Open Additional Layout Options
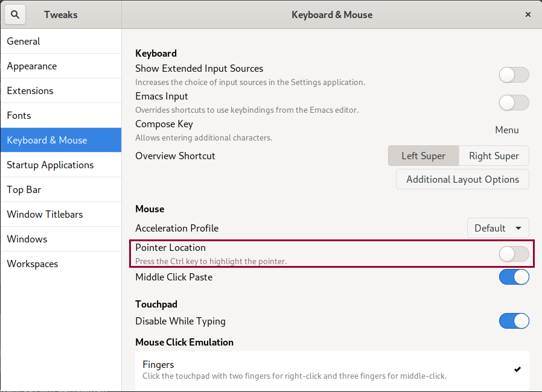The height and width of the screenshot is (392, 542). pyautogui.click(x=462, y=179)
